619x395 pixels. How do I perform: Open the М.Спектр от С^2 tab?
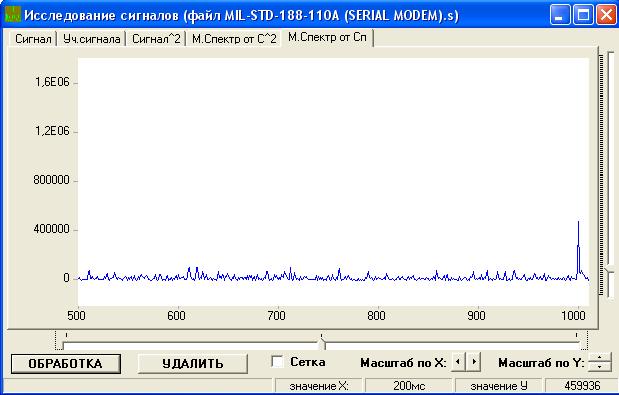234,39
